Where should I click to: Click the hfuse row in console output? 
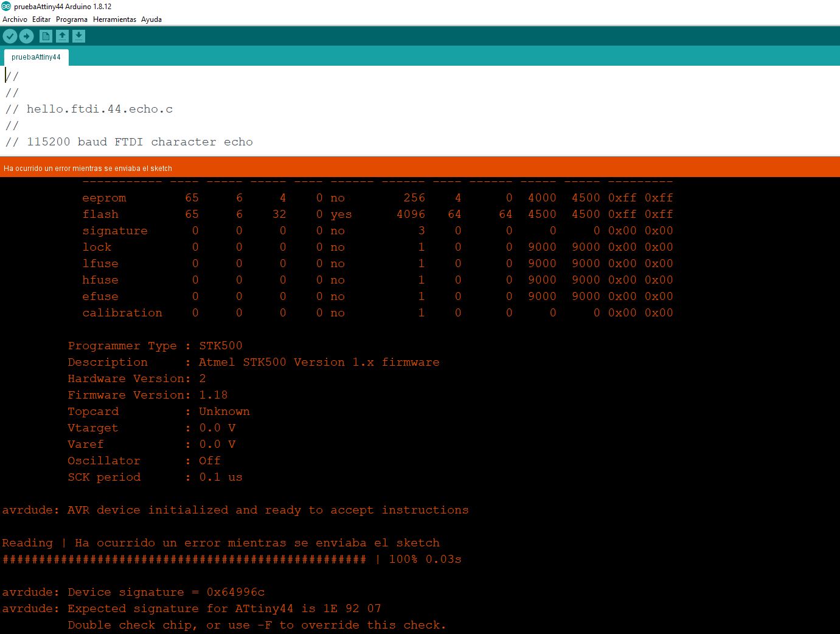coord(378,280)
